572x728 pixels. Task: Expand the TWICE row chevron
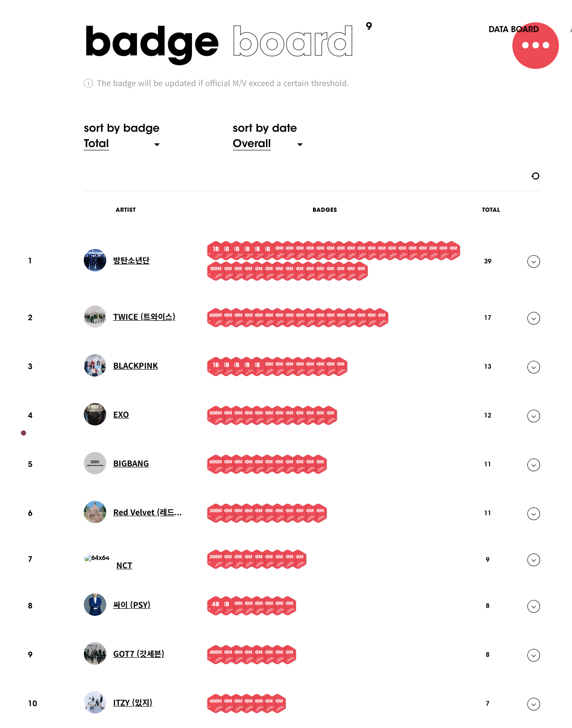pos(533,318)
